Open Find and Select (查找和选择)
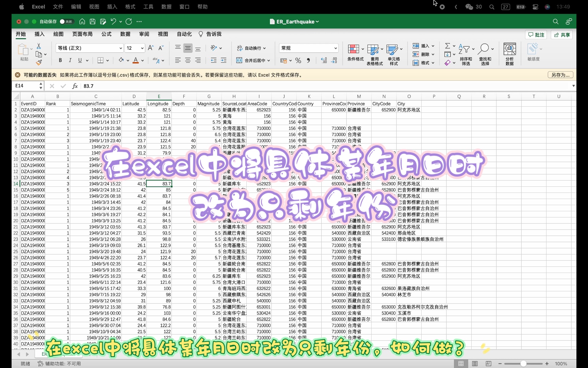588x368 pixels. [x=485, y=54]
